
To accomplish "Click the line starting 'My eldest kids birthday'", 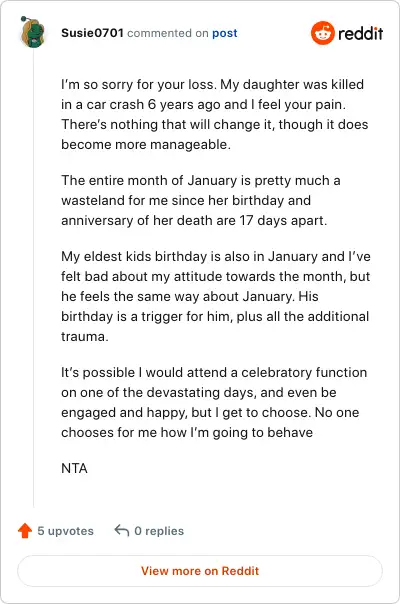I will pos(216,256).
